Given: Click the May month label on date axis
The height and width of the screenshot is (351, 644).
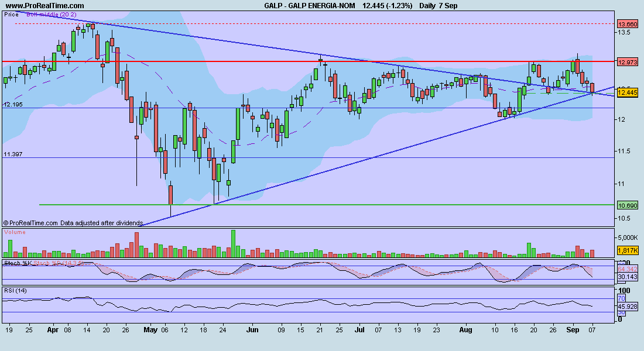Looking at the screenshot, I should tap(150, 330).
